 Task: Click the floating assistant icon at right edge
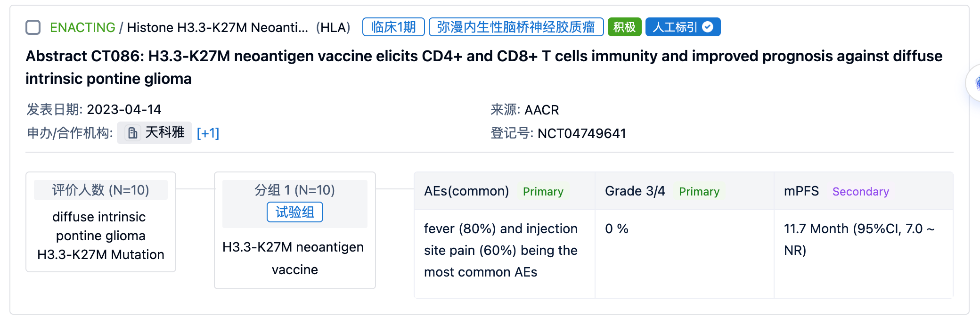(974, 83)
